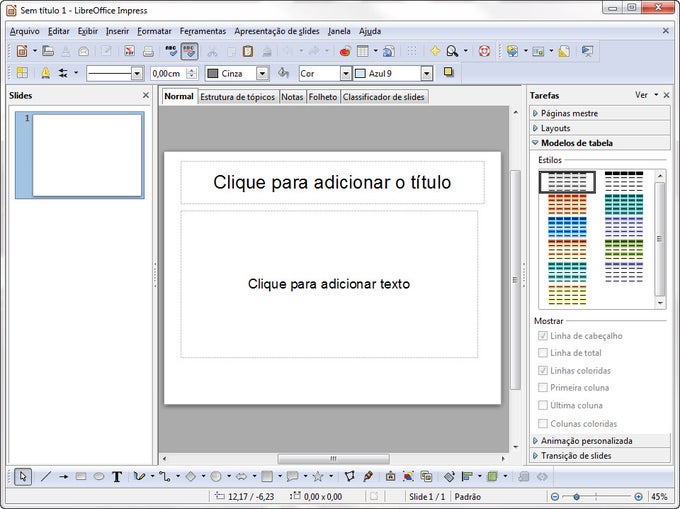The height and width of the screenshot is (509, 680).
Task: Switch to Estrutura de tópicos tab
Action: coord(237,97)
